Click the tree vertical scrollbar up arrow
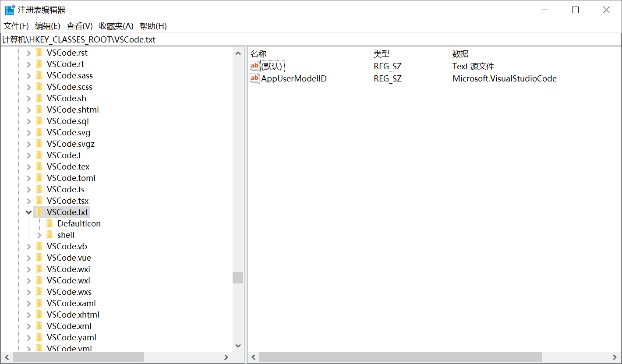Image resolution: width=622 pixels, height=364 pixels. click(238, 53)
